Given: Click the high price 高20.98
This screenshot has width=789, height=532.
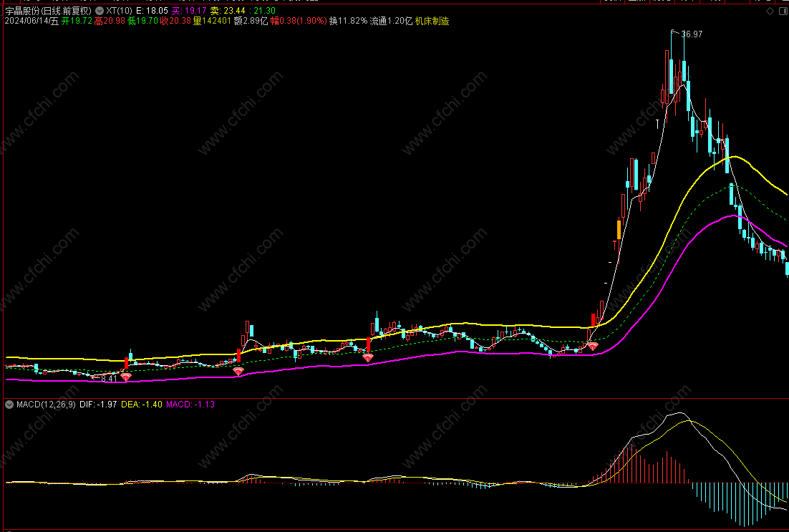Looking at the screenshot, I should (110, 21).
